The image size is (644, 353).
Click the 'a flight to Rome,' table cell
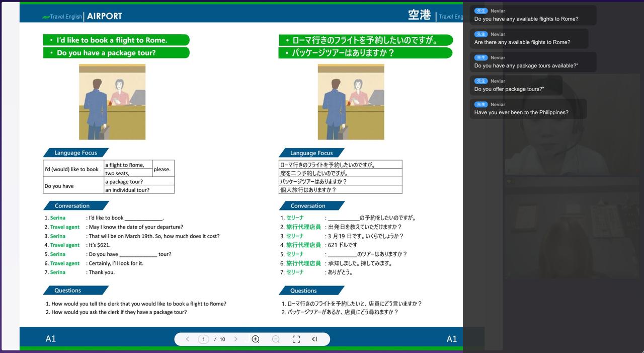128,165
